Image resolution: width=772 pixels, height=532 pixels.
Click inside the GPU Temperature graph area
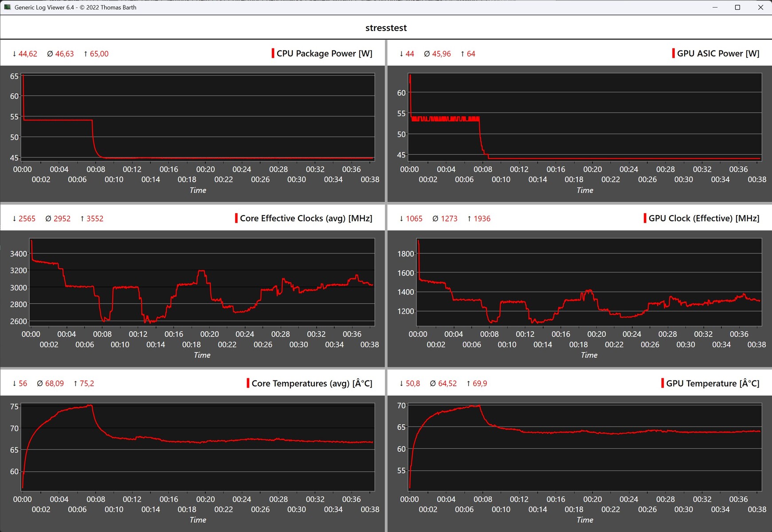[x=585, y=447]
